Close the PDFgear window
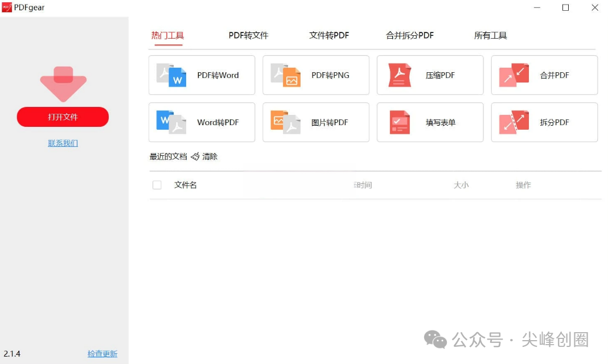 (x=595, y=7)
